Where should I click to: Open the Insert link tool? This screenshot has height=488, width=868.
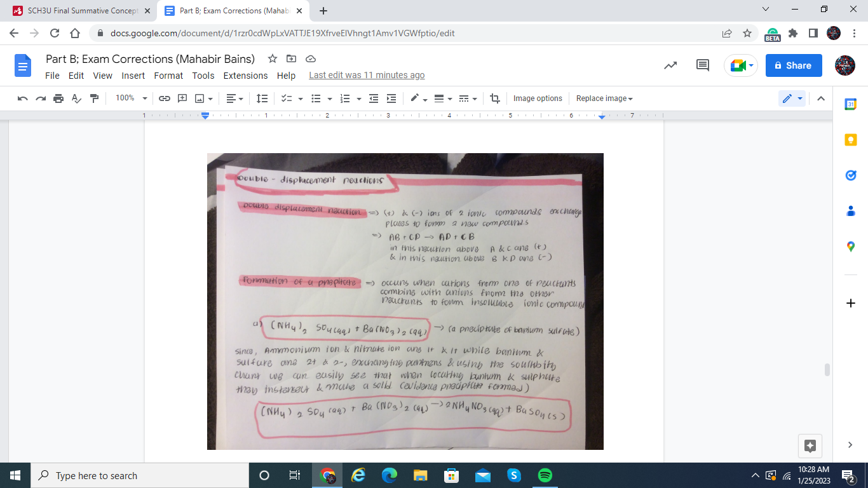pyautogui.click(x=165, y=98)
